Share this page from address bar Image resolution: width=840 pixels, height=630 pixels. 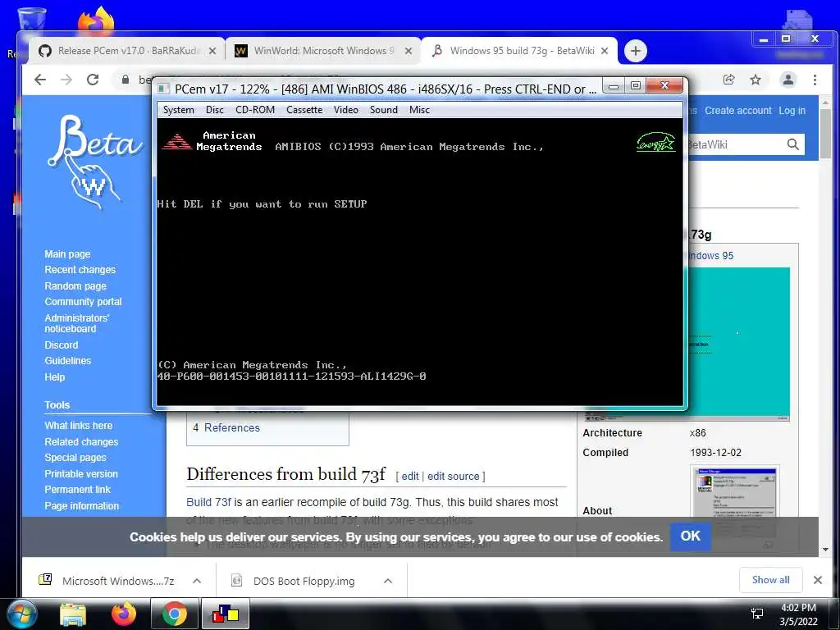pyautogui.click(x=728, y=80)
